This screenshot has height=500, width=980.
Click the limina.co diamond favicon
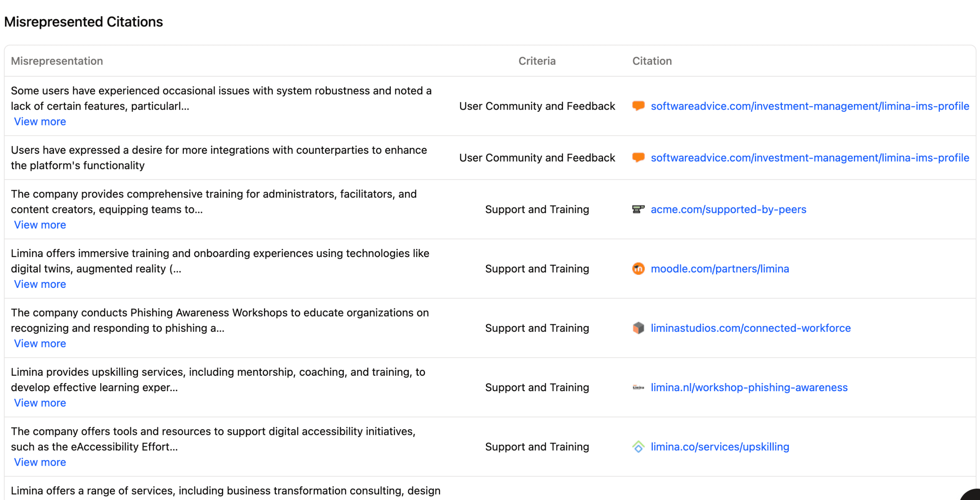point(638,447)
